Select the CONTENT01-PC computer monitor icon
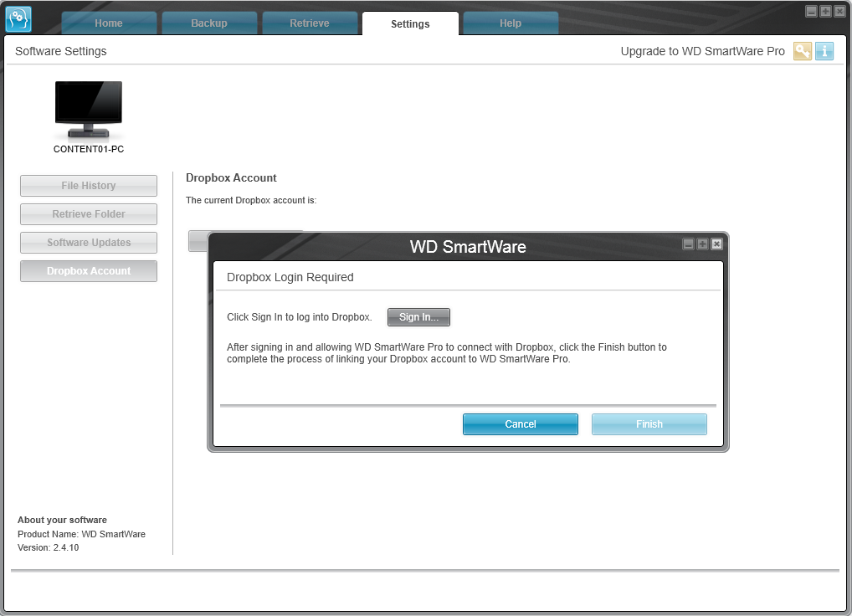This screenshot has height=616, width=852. (89, 110)
